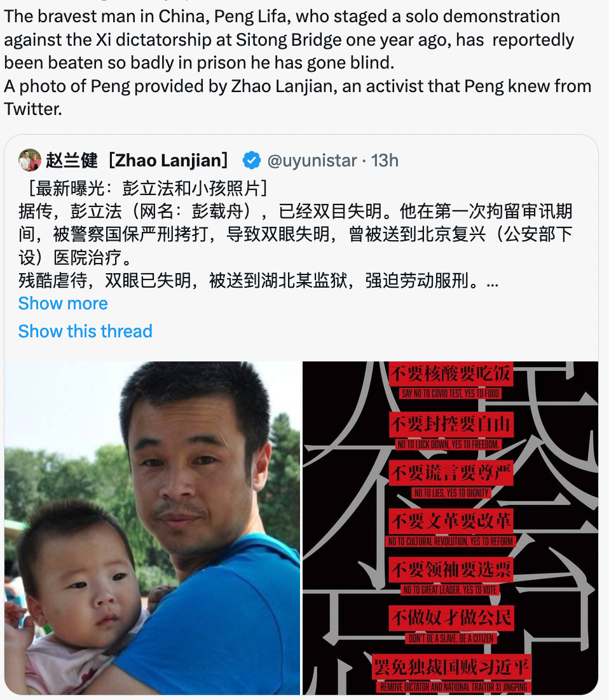Click the main tweet text about Peng Lifa

[x=298, y=62]
